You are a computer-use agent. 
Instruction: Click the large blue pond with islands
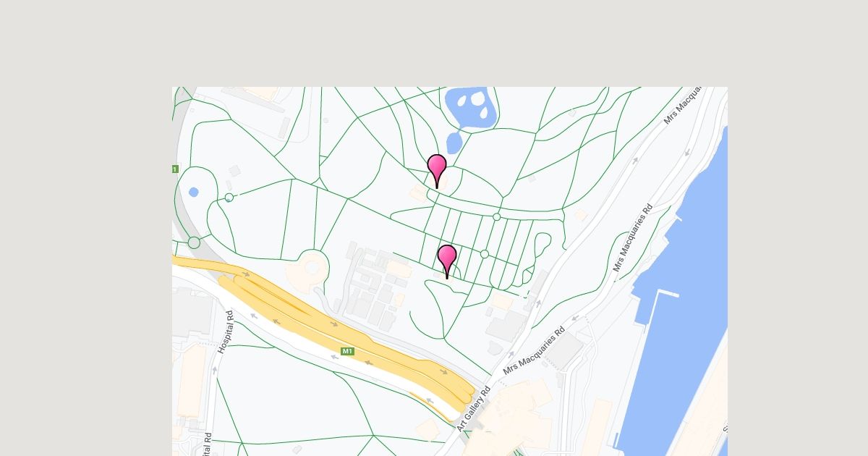tap(471, 109)
